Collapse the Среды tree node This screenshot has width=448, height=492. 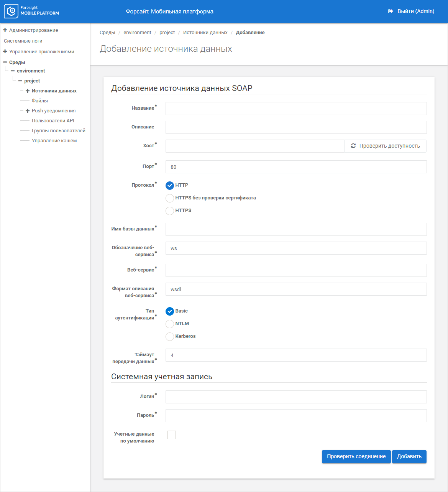pyautogui.click(x=5, y=62)
